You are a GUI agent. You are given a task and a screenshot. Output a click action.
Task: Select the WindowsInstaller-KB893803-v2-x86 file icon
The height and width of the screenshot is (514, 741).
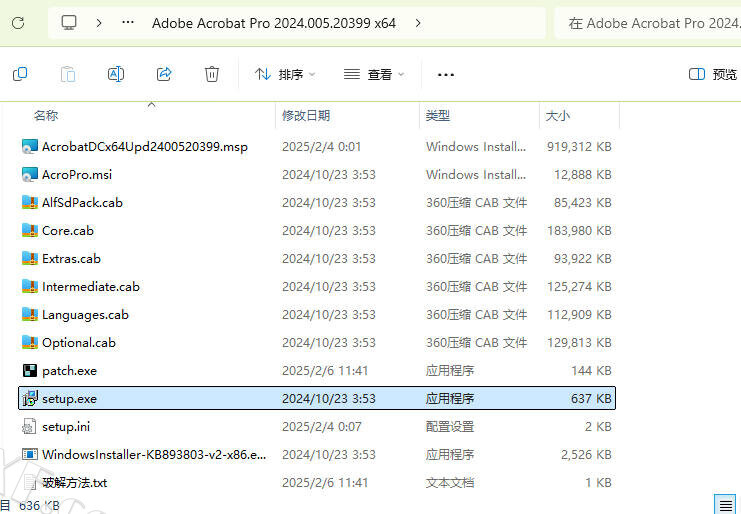[30, 454]
